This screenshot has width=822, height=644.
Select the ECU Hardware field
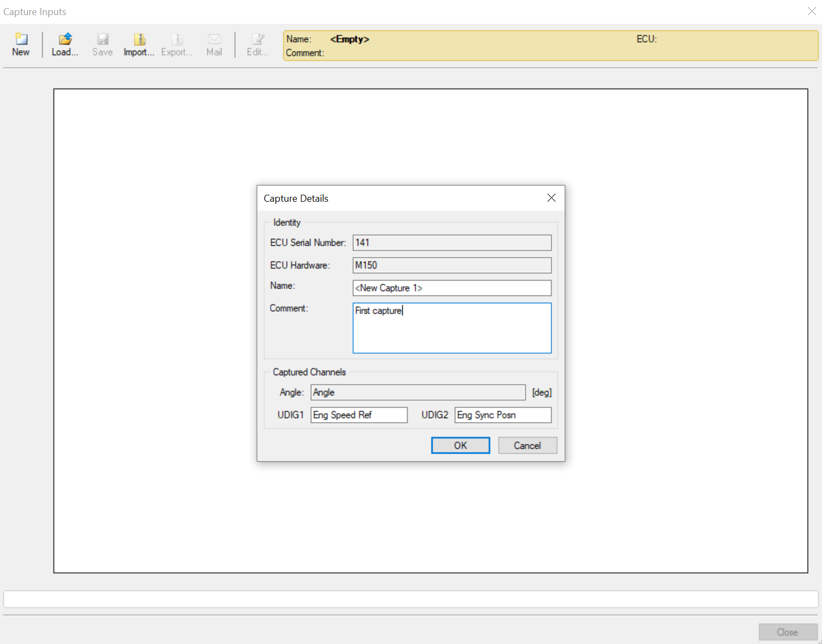(451, 265)
